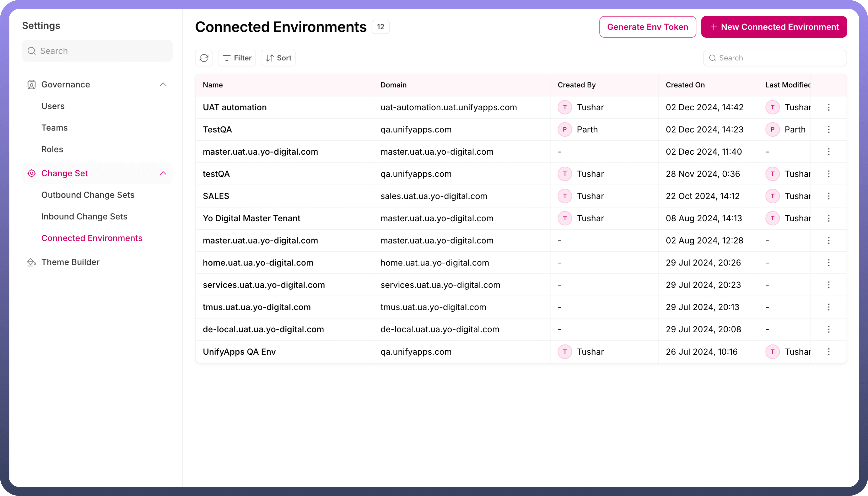Click Generate Env Token button
868x496 pixels.
(647, 27)
